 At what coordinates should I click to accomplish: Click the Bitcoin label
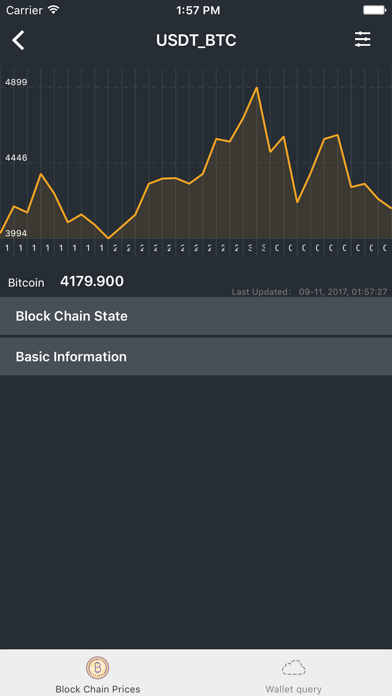click(26, 283)
